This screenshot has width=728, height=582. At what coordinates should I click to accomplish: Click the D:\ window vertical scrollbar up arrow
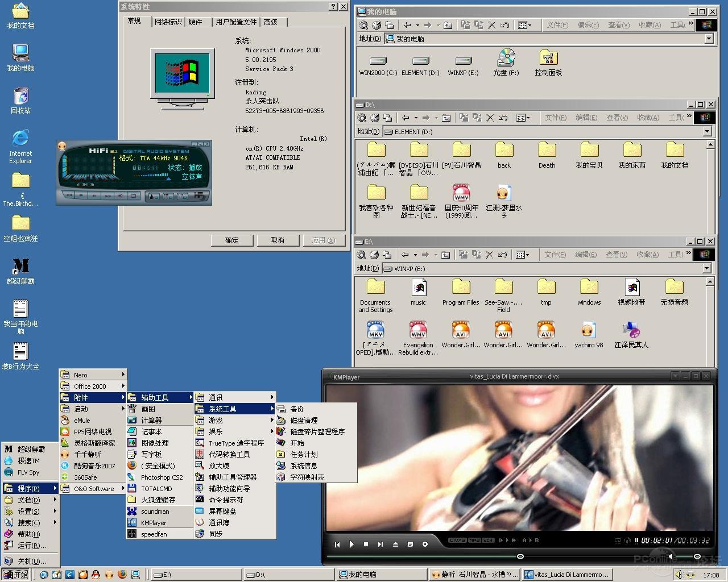click(x=710, y=145)
